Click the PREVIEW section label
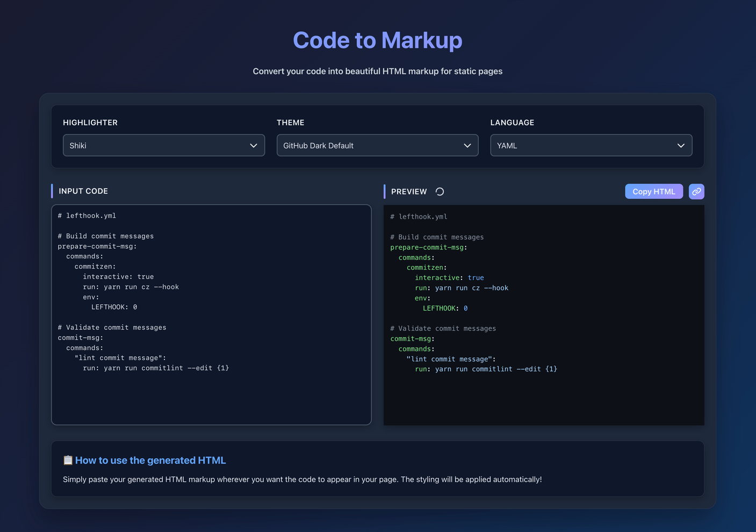 coord(409,191)
